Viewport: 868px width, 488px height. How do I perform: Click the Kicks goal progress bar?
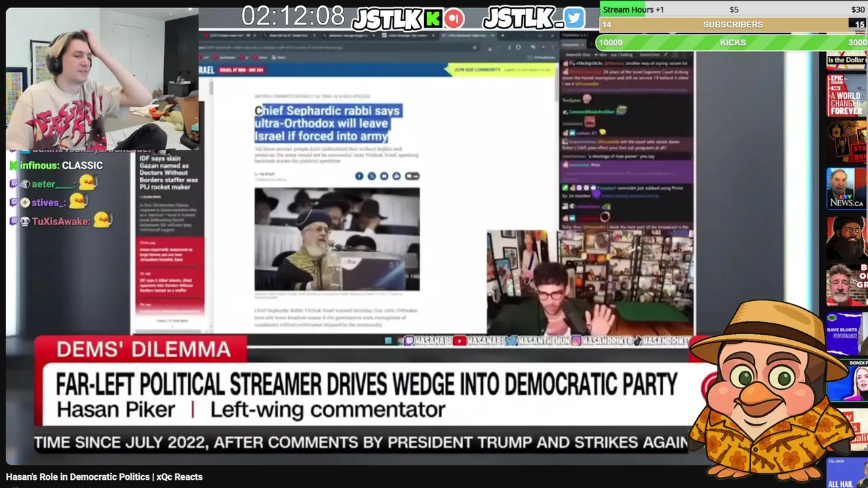pyautogui.click(x=733, y=42)
